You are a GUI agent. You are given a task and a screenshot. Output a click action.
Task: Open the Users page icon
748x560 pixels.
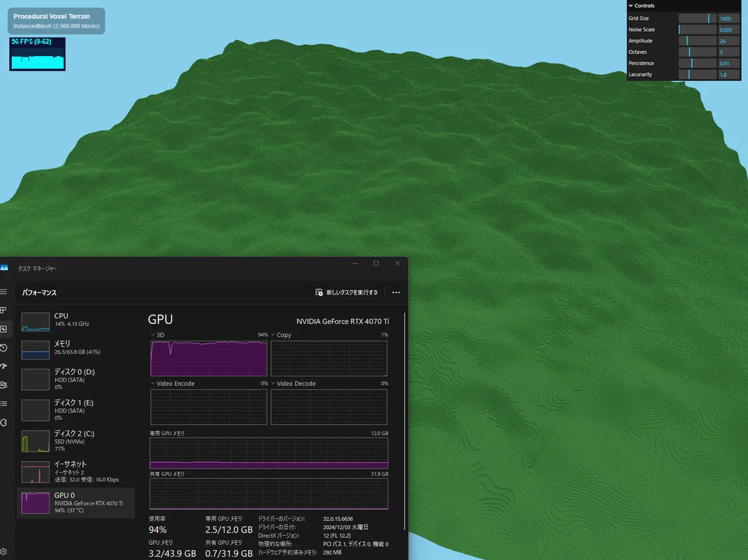(4, 385)
